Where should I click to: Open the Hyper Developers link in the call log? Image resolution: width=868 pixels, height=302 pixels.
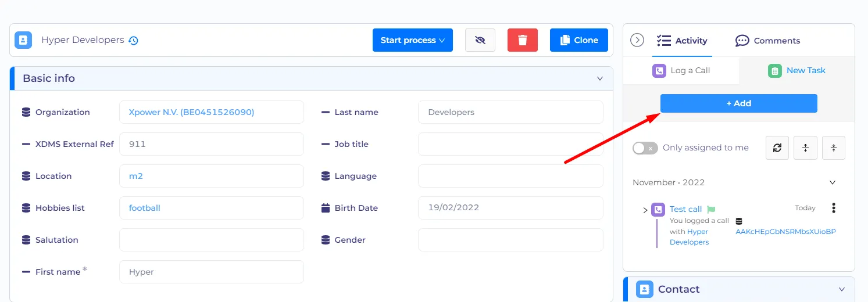pos(689,237)
